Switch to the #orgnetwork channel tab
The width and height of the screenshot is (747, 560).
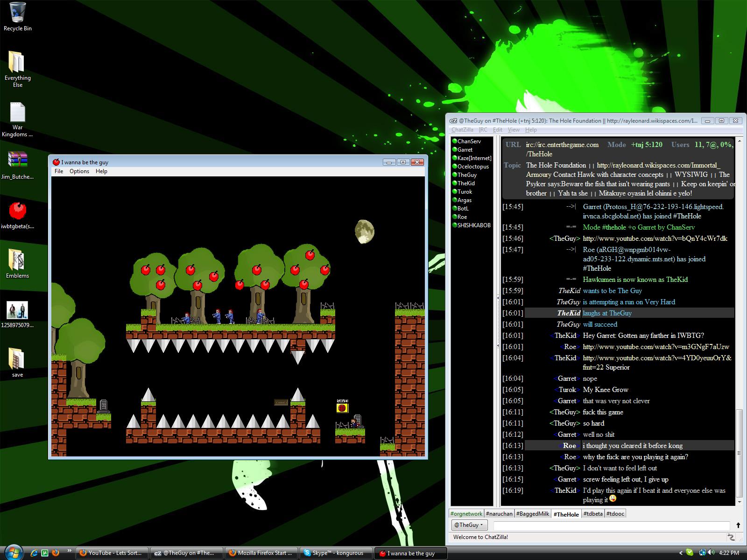(x=466, y=514)
